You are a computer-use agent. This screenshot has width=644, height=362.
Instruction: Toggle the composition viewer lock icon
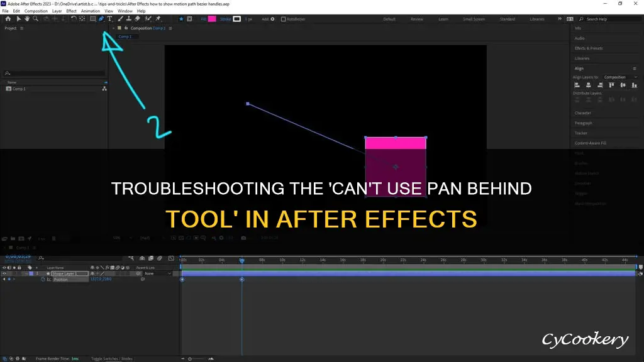point(126,28)
